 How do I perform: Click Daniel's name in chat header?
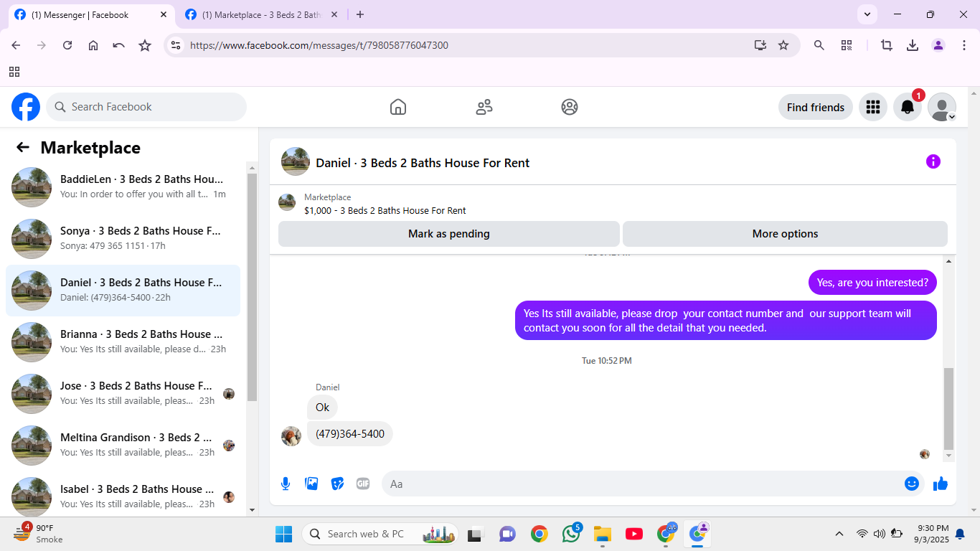coord(423,163)
